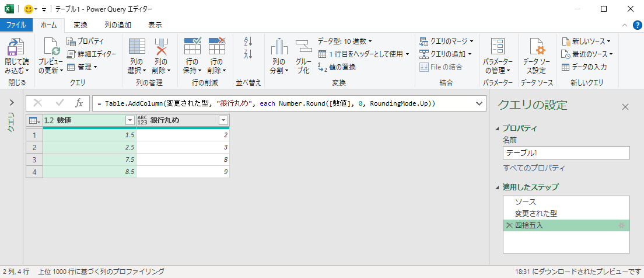Viewport: 644px width, 278px height.
Task: Click データの入力 enter data
Action: point(584,67)
